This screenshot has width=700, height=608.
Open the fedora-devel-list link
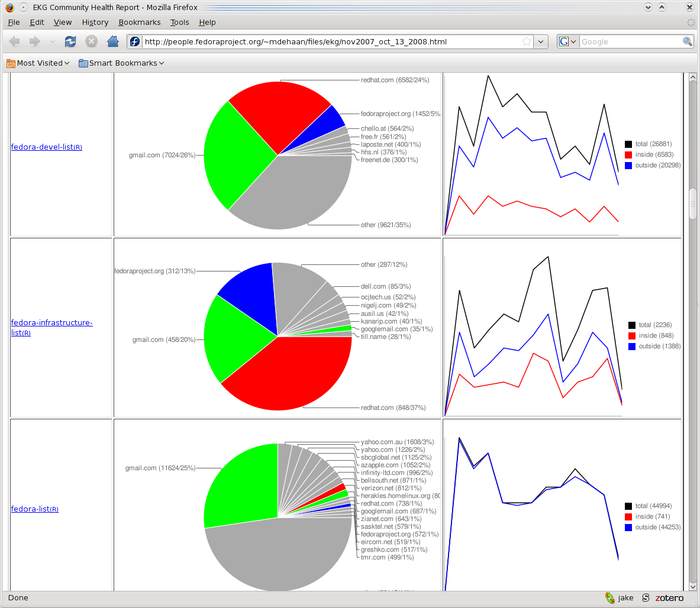pyautogui.click(x=46, y=147)
